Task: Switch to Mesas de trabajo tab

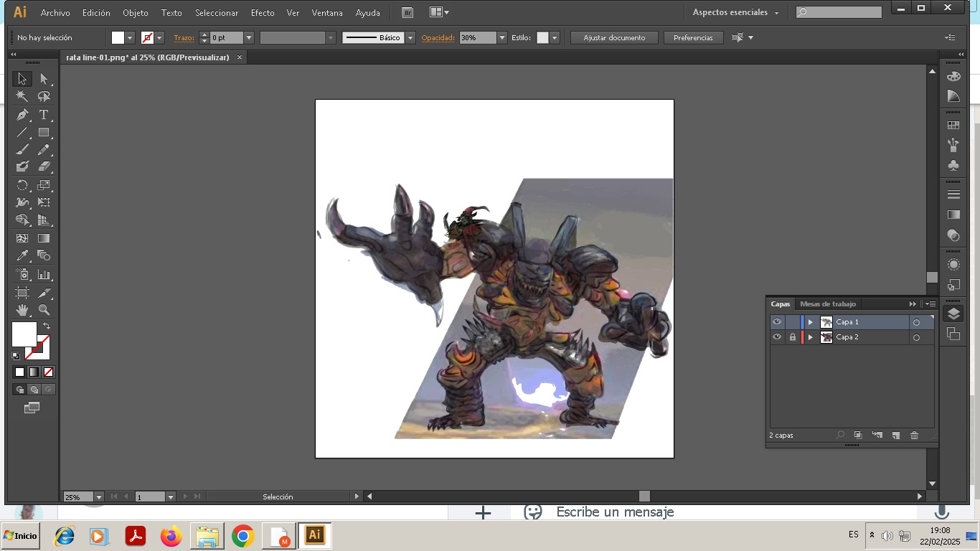Action: click(x=828, y=304)
